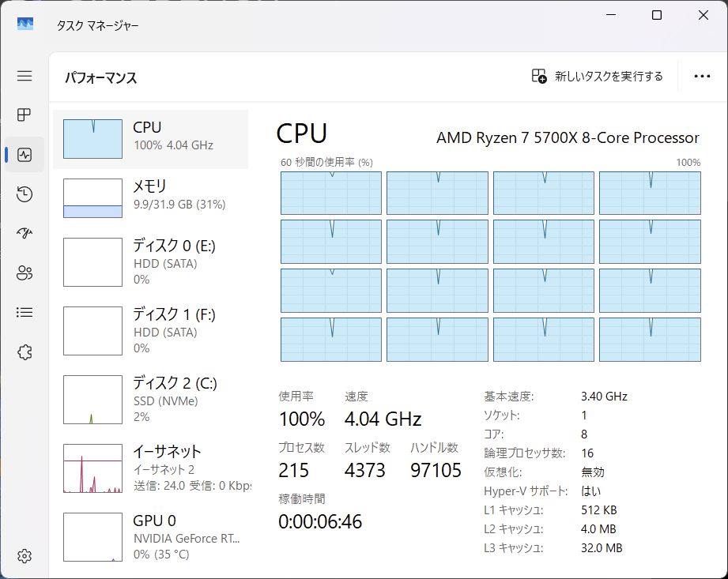Select ディスク 2 (C:) entry
The height and width of the screenshot is (579, 728).
(x=151, y=400)
